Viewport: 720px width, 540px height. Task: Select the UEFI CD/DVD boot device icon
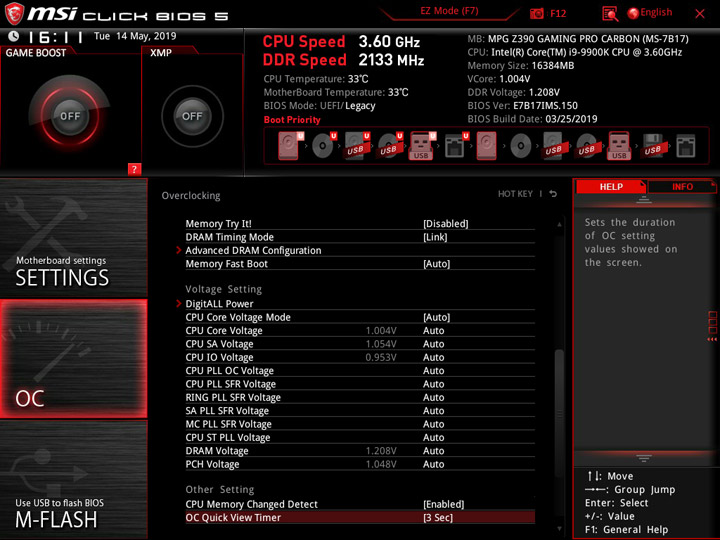[x=323, y=146]
